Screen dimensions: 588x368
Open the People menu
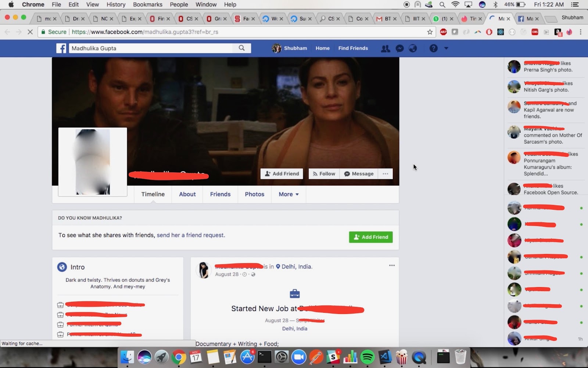(x=179, y=4)
